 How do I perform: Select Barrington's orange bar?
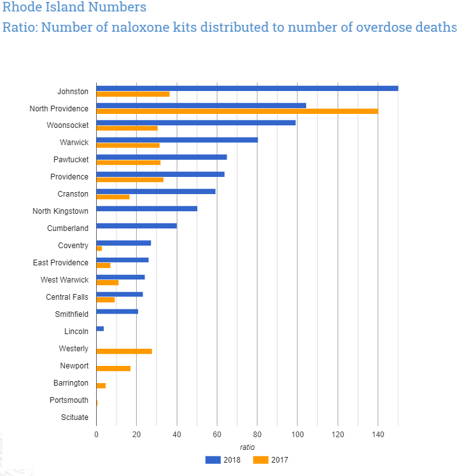pos(101,386)
